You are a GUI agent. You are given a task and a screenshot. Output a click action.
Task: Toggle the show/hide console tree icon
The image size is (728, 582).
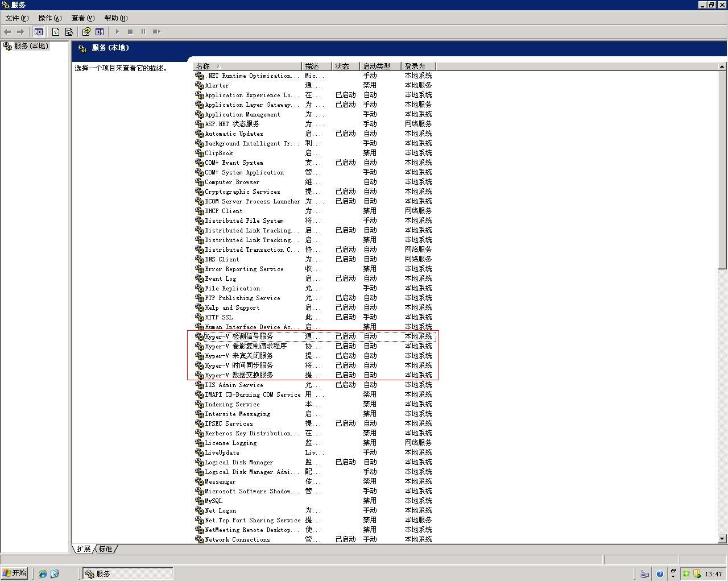click(39, 32)
